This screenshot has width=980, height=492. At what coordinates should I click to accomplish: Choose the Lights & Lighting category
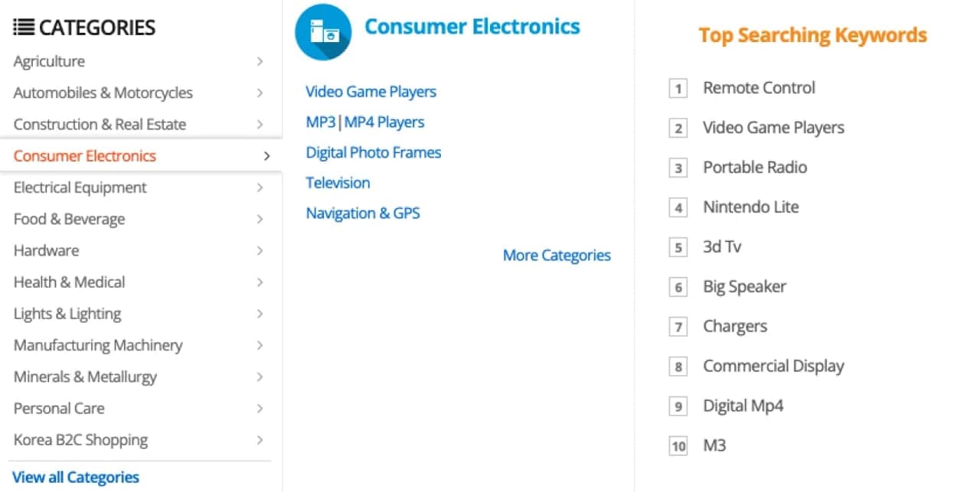point(67,314)
